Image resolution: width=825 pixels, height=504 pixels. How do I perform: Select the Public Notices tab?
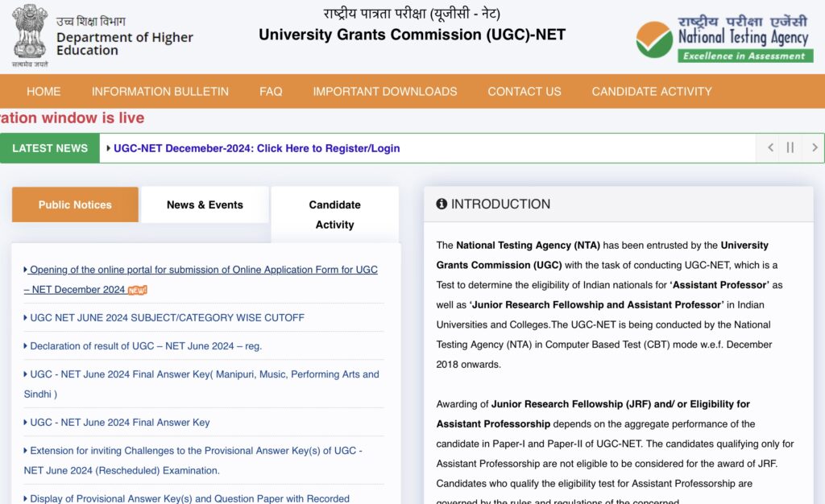[x=75, y=204]
